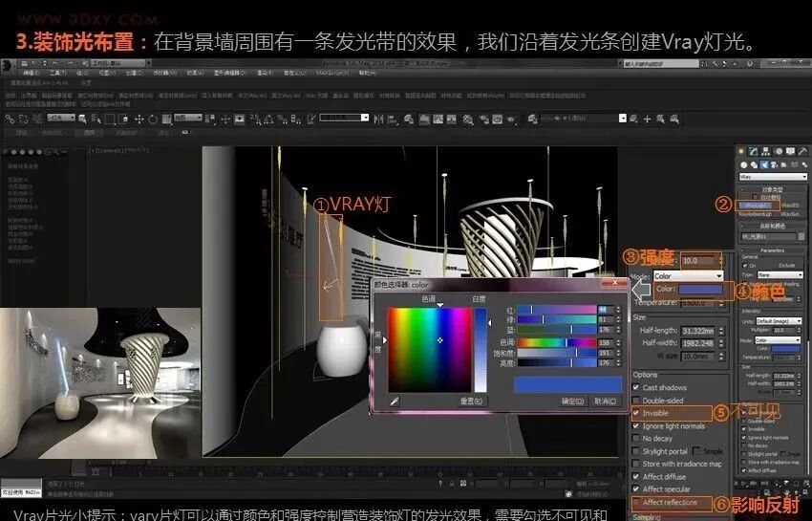Click the 确定(O) button in color selector

click(572, 402)
